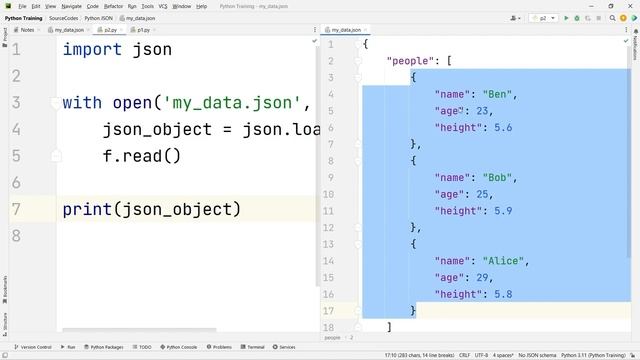
Task: Open the Terminal tool window
Action: click(253, 347)
